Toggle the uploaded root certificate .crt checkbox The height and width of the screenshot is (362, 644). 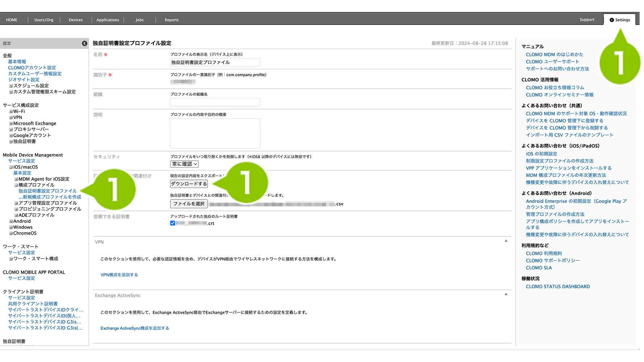(172, 223)
